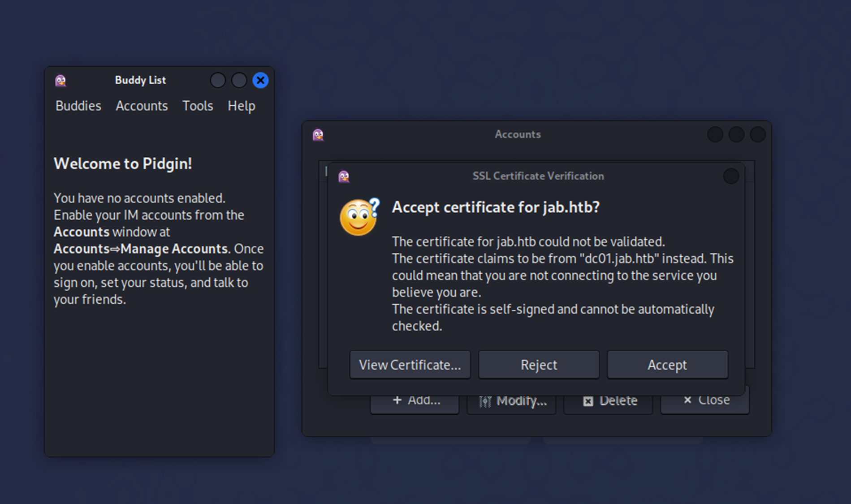
Task: Click Pidgin icon in Buddy List title bar
Action: (x=60, y=81)
